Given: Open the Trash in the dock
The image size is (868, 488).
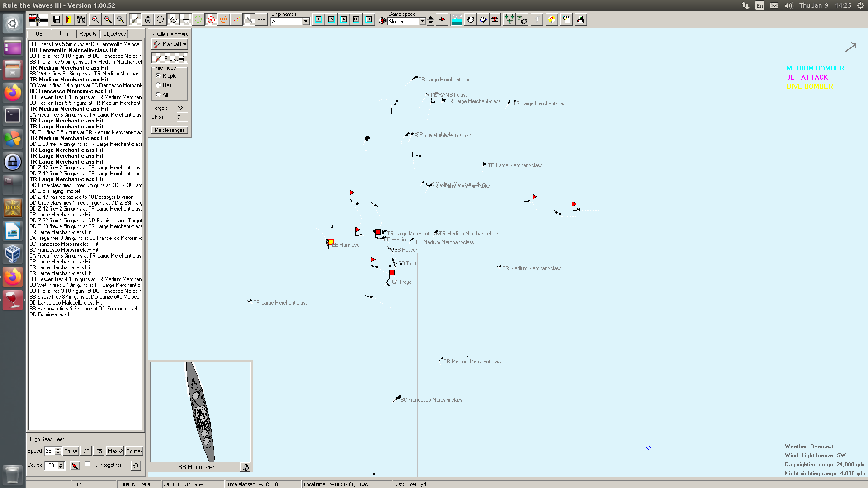Looking at the screenshot, I should [13, 475].
